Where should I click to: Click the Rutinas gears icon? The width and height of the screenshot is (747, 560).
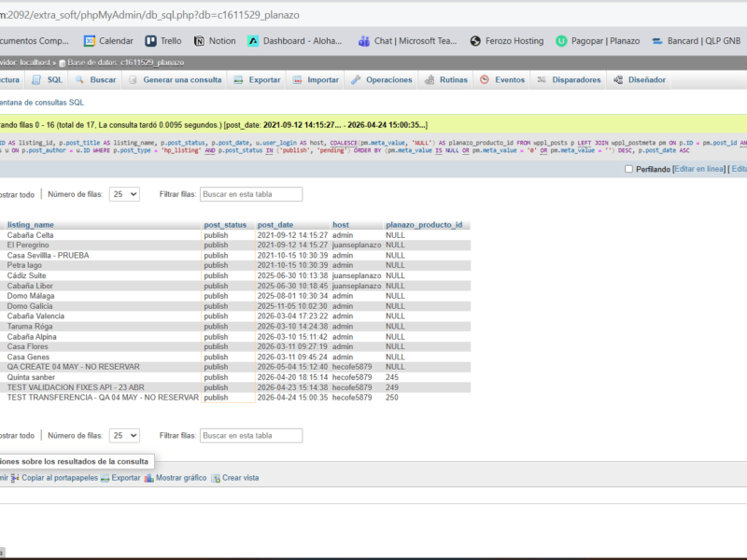click(430, 80)
